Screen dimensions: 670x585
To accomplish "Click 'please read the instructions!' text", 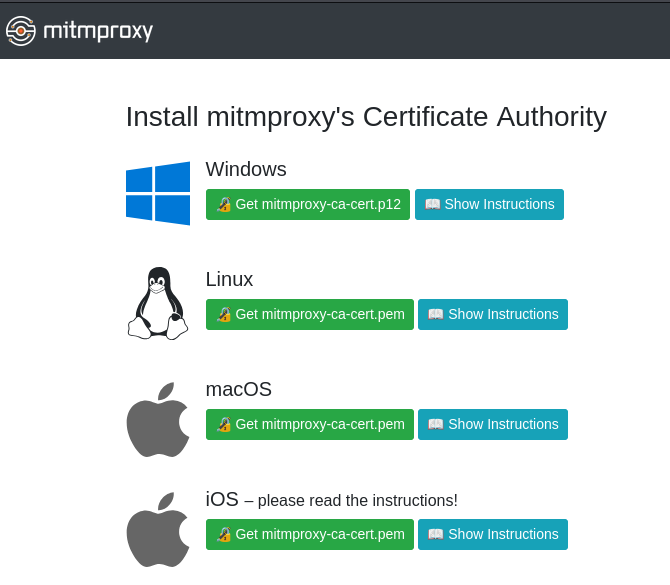I will 358,500.
